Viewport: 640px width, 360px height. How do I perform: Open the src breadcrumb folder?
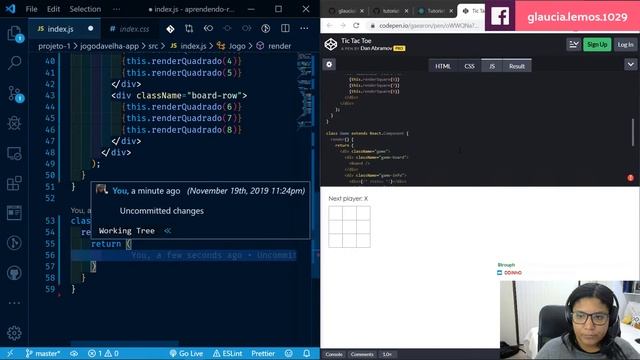pyautogui.click(x=153, y=46)
